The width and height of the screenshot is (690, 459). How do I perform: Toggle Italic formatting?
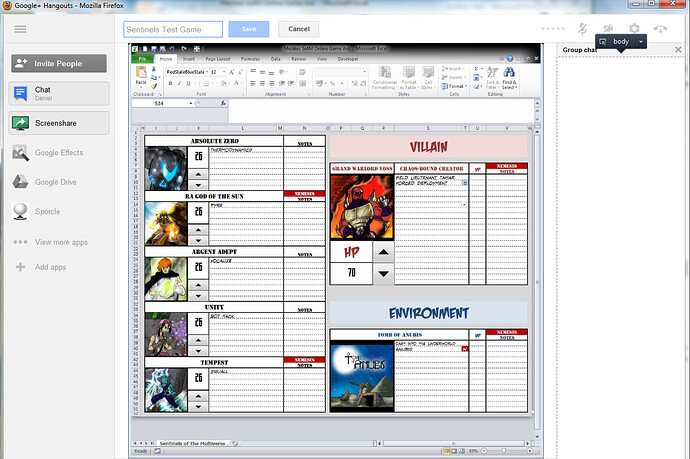(x=179, y=83)
